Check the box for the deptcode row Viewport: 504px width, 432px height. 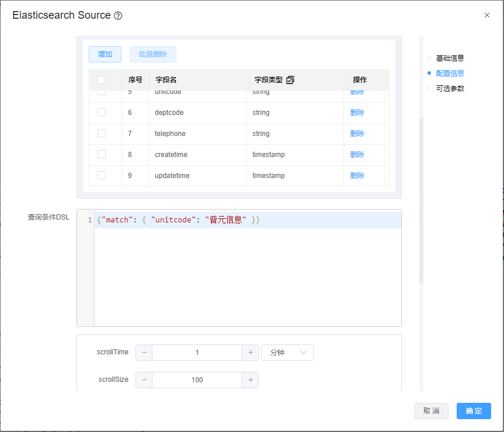tap(102, 112)
